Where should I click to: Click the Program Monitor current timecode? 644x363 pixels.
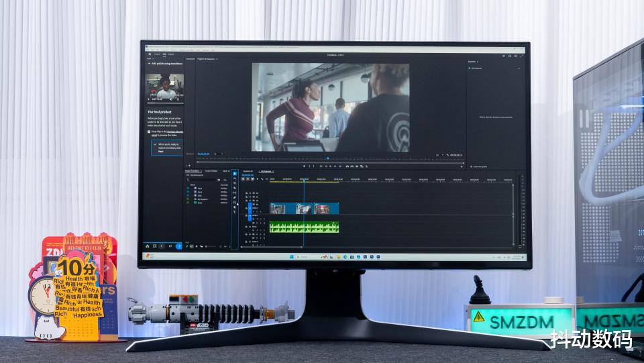click(203, 154)
